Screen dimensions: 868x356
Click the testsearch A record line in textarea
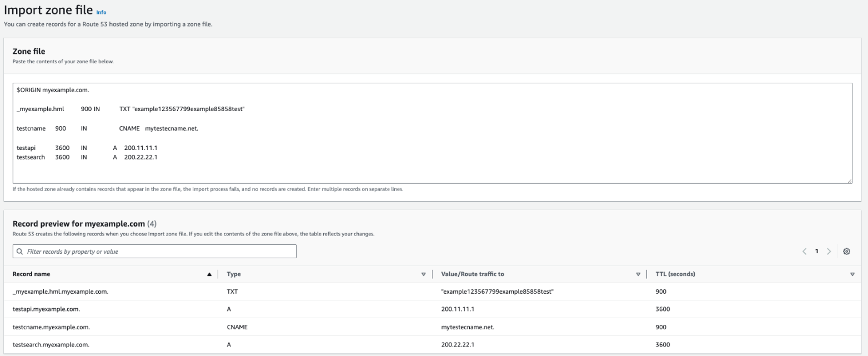point(88,157)
